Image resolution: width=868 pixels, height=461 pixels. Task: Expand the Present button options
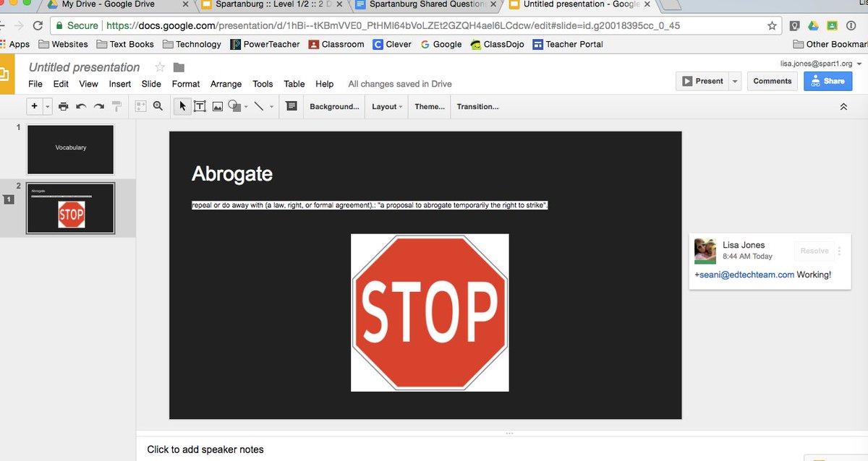(734, 81)
